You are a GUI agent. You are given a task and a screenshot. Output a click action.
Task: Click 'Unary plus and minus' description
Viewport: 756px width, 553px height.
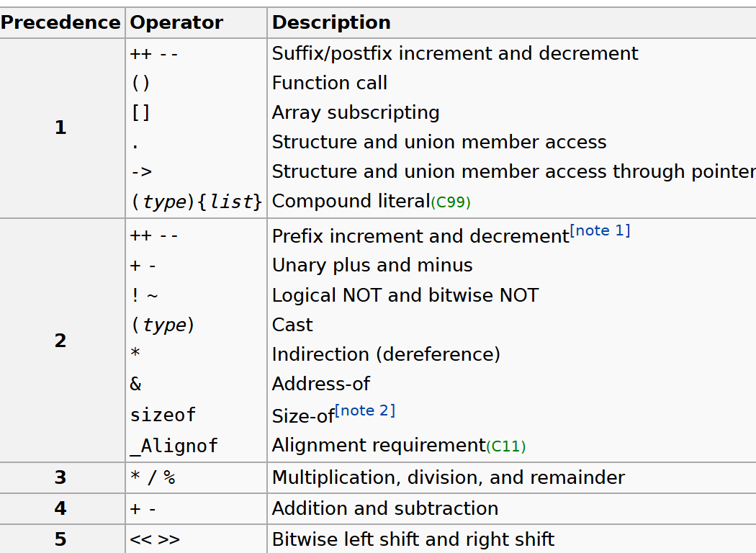coord(372,265)
